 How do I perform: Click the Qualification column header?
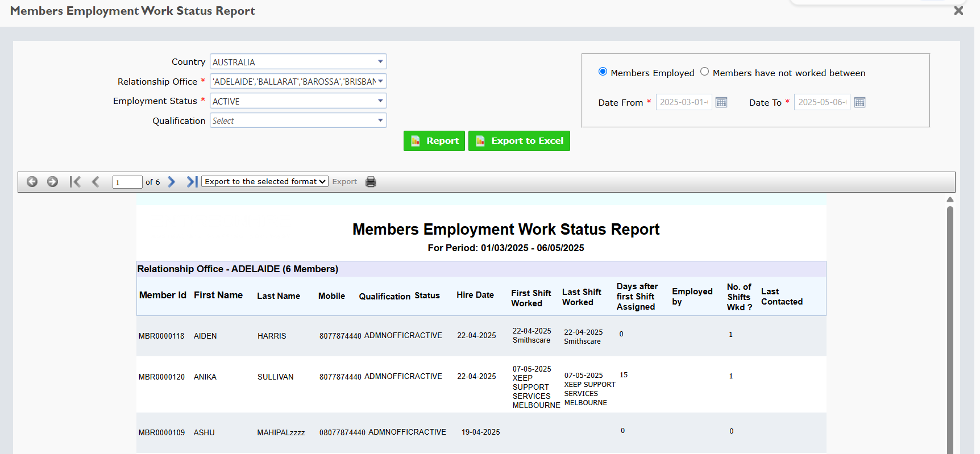385,296
